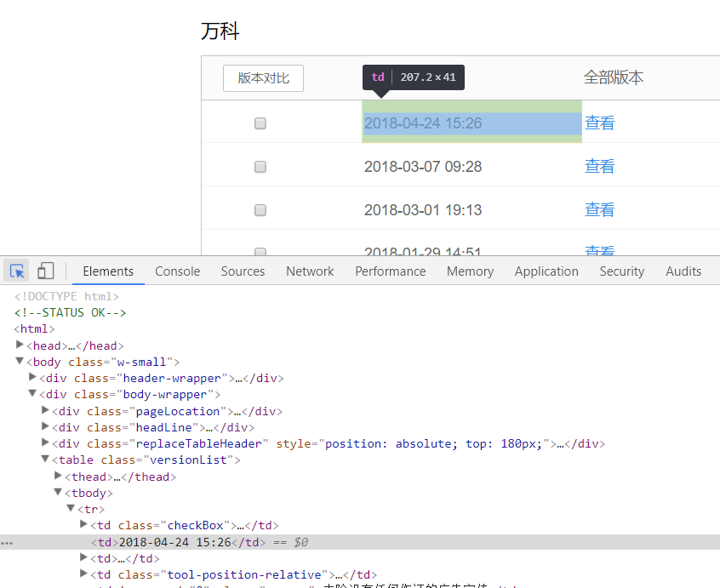Collapse the versionList table node
Image resolution: width=720 pixels, height=588 pixels.
point(45,459)
